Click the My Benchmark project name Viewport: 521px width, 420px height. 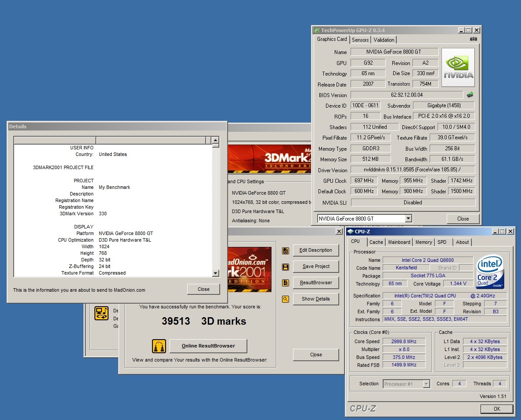coord(114,187)
